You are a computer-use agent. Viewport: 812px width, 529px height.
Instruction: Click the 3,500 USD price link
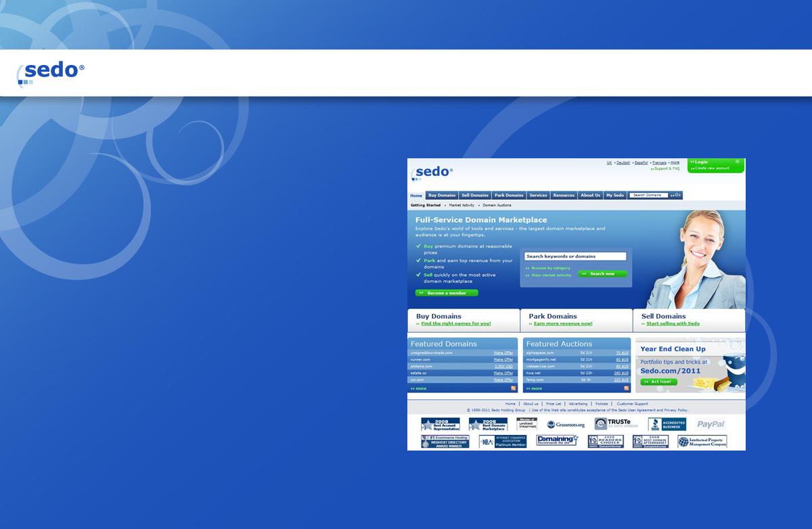[x=504, y=366]
